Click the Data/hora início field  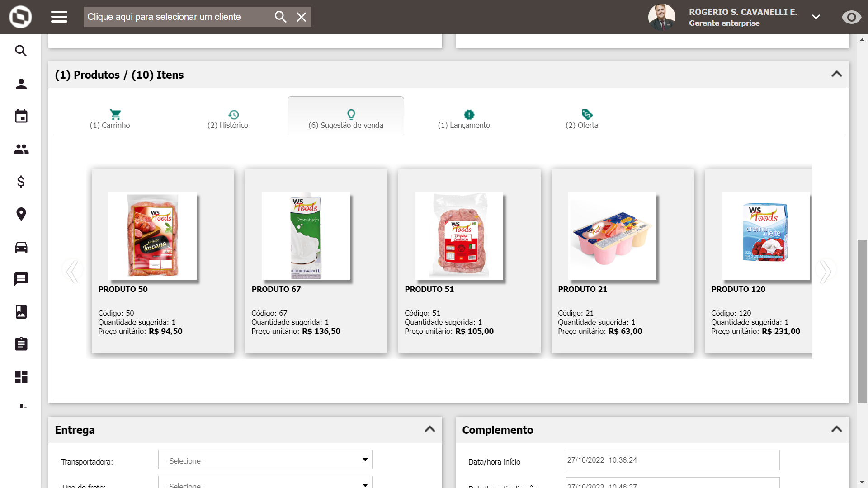(672, 460)
